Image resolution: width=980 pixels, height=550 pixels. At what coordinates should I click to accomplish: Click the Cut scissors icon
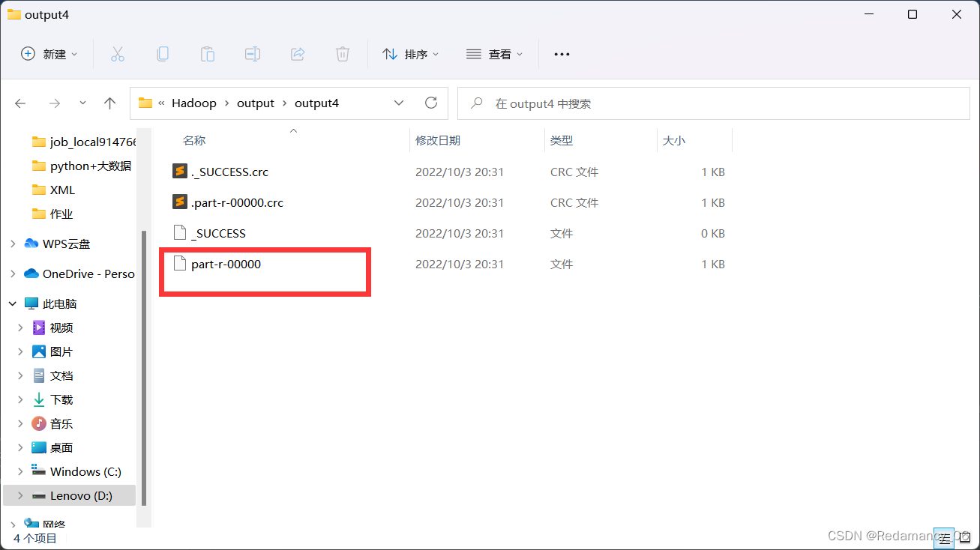pos(117,54)
